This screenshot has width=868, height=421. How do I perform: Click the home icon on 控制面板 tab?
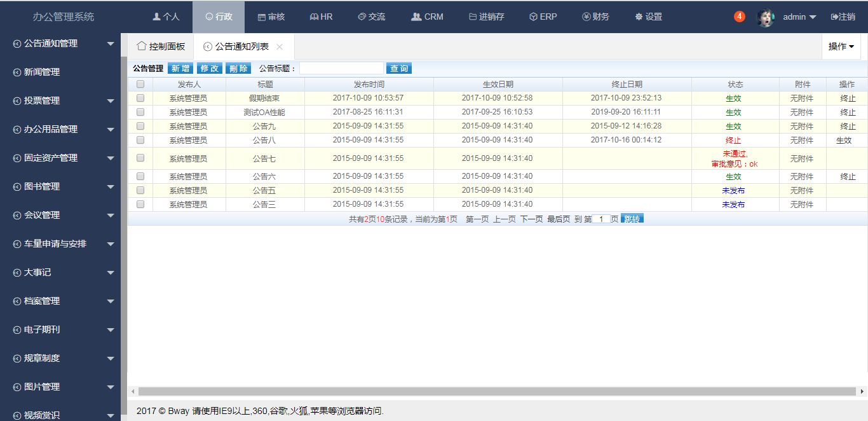pyautogui.click(x=141, y=46)
